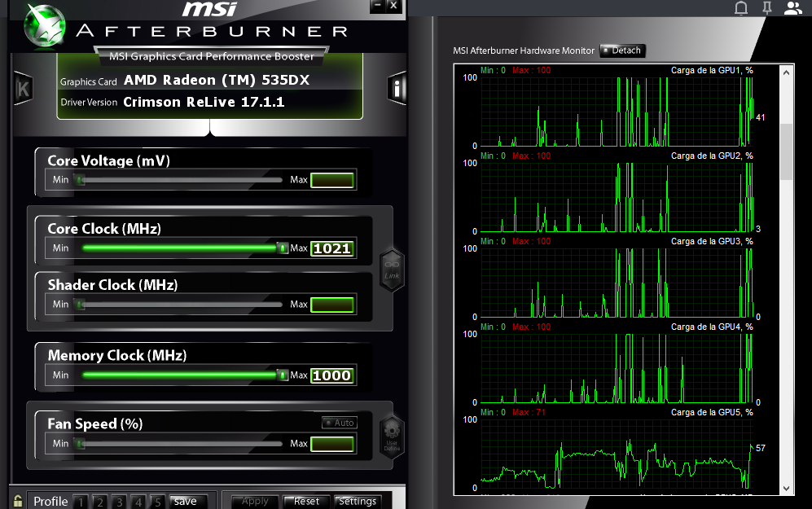Click the Fan Speed slider handle

[80, 443]
